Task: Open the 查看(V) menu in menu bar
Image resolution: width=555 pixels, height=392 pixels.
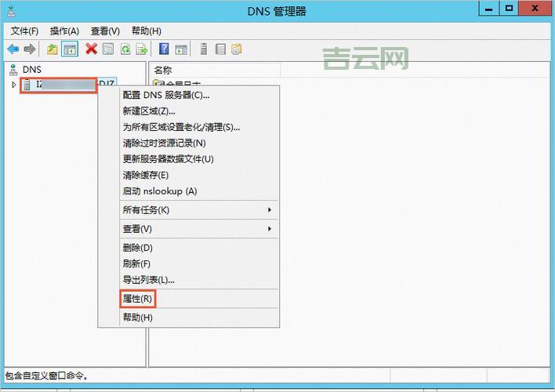Action: point(105,31)
